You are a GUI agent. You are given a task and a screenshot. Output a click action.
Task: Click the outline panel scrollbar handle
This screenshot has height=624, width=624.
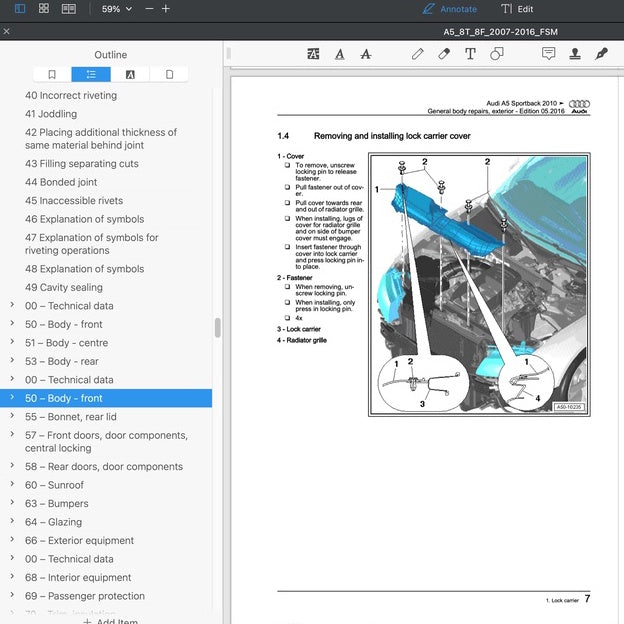point(217,328)
